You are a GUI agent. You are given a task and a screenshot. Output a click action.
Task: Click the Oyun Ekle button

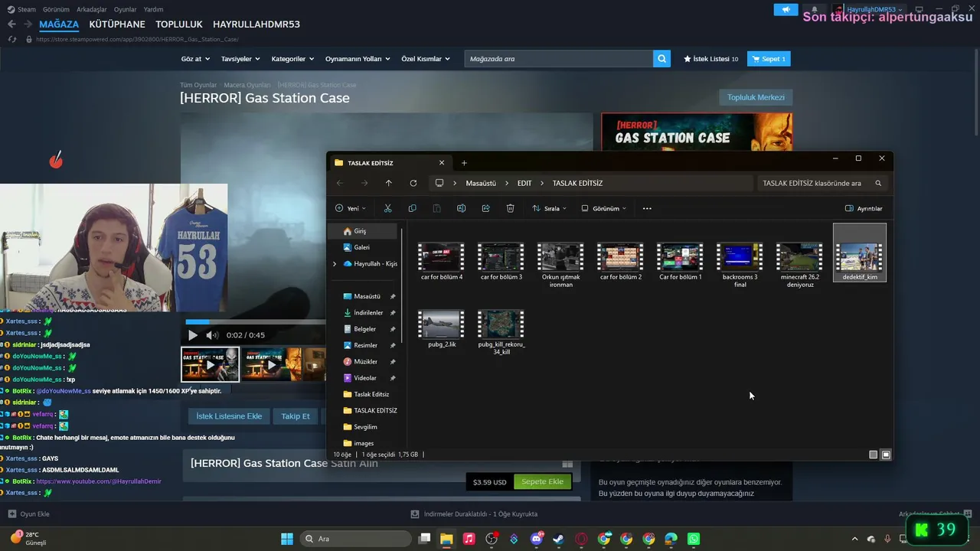tap(29, 514)
